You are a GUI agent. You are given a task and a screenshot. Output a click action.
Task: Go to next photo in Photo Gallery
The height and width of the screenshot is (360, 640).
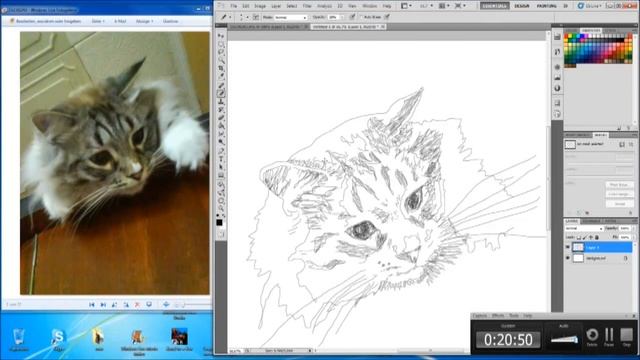tap(103, 304)
